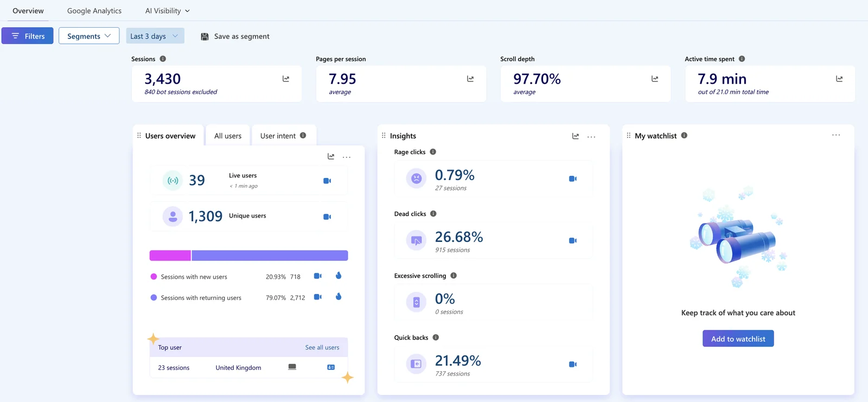Open trend chart for Pages per session
The height and width of the screenshot is (402, 868).
tap(470, 79)
